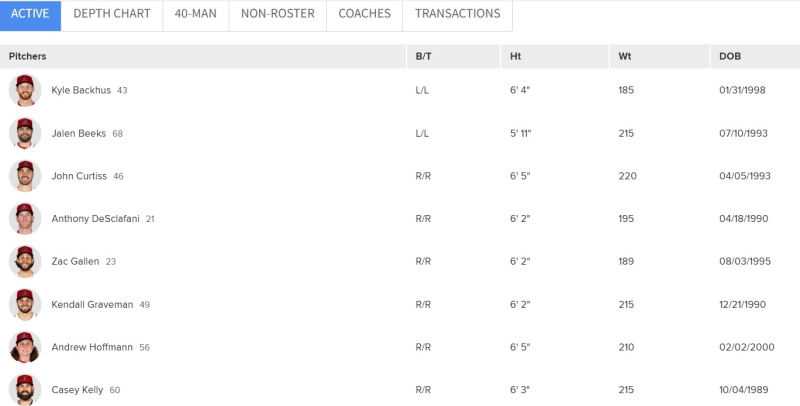Open Zac Gallen player profile link
Image resolution: width=800 pixels, height=406 pixels.
(x=76, y=262)
